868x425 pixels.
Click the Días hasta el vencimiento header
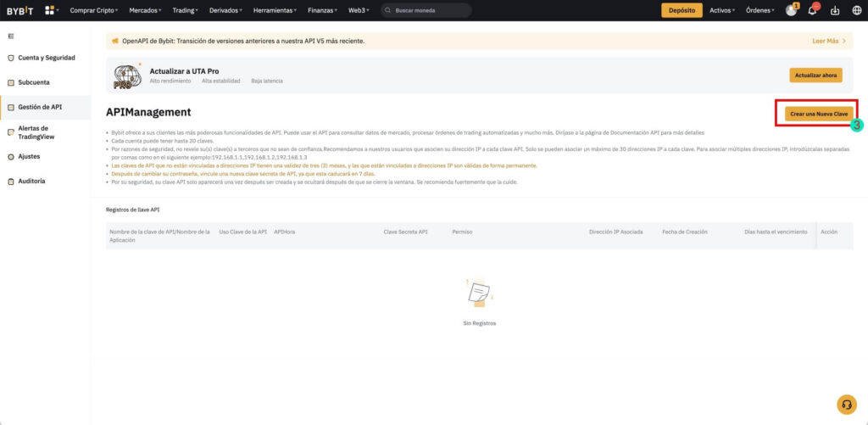pos(776,232)
